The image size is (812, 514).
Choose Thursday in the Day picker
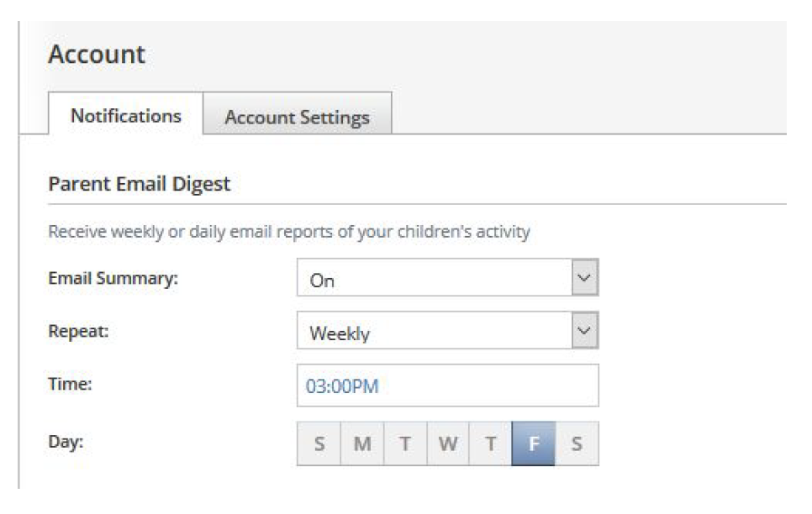[490, 443]
